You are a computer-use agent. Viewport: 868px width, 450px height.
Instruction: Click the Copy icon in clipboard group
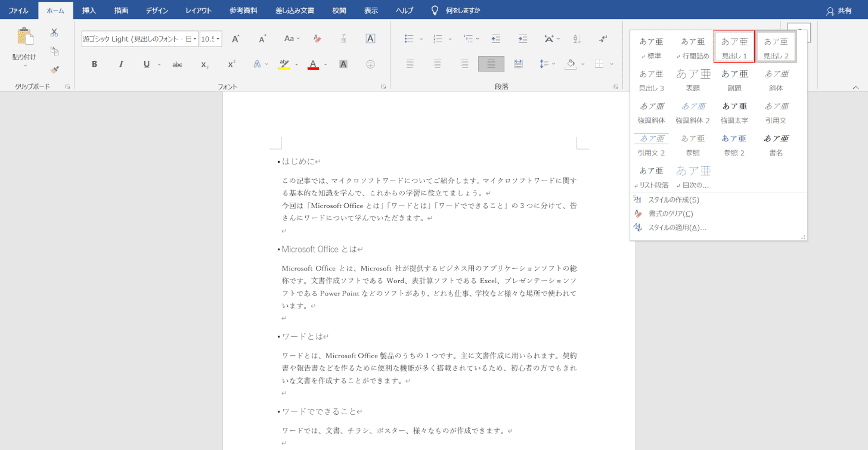coord(54,51)
